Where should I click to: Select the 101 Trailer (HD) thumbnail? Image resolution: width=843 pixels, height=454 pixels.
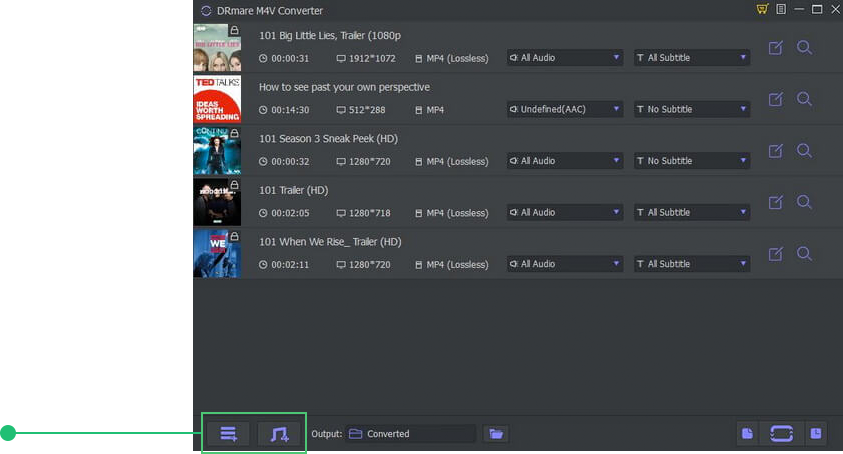point(217,202)
